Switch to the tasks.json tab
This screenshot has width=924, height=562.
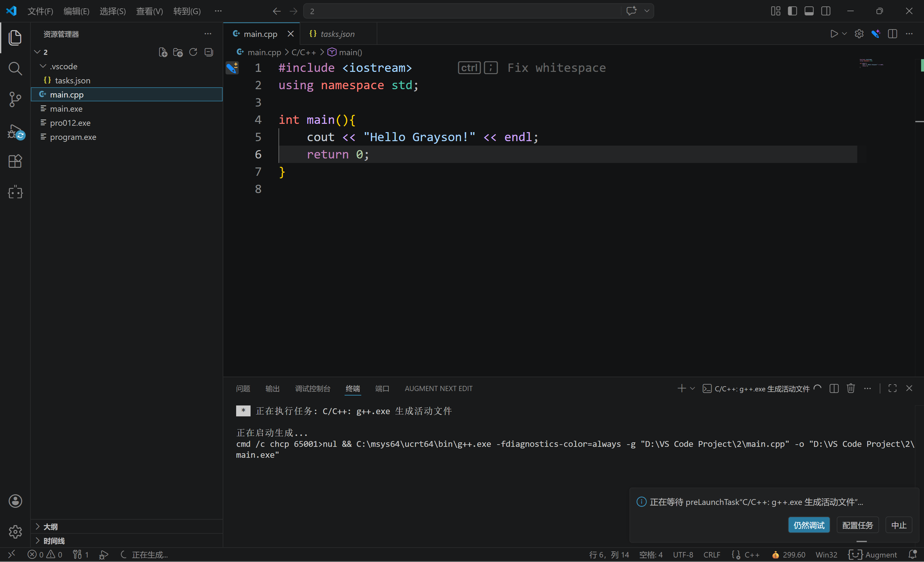click(337, 34)
